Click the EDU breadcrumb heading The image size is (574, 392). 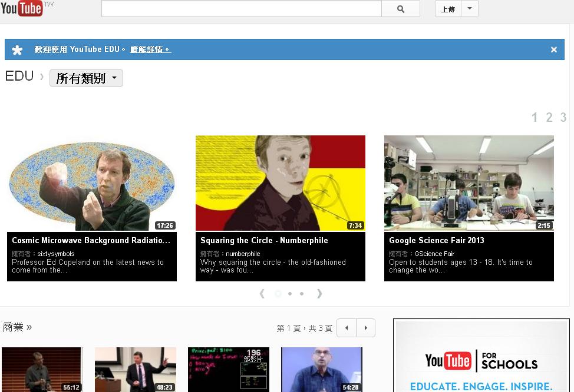coord(19,76)
